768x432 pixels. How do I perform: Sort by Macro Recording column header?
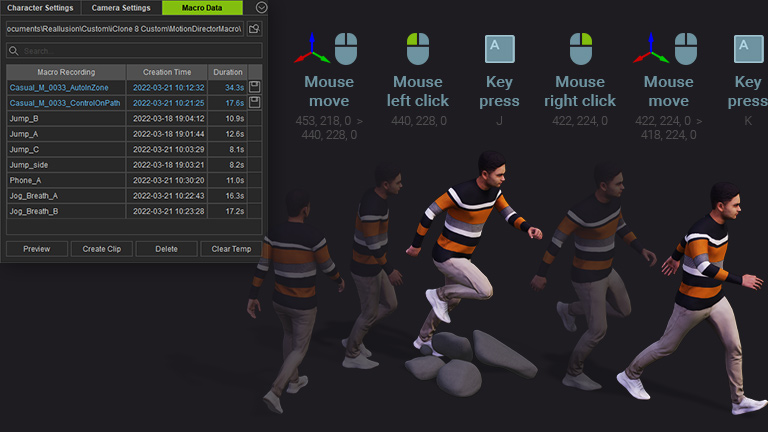(x=66, y=72)
